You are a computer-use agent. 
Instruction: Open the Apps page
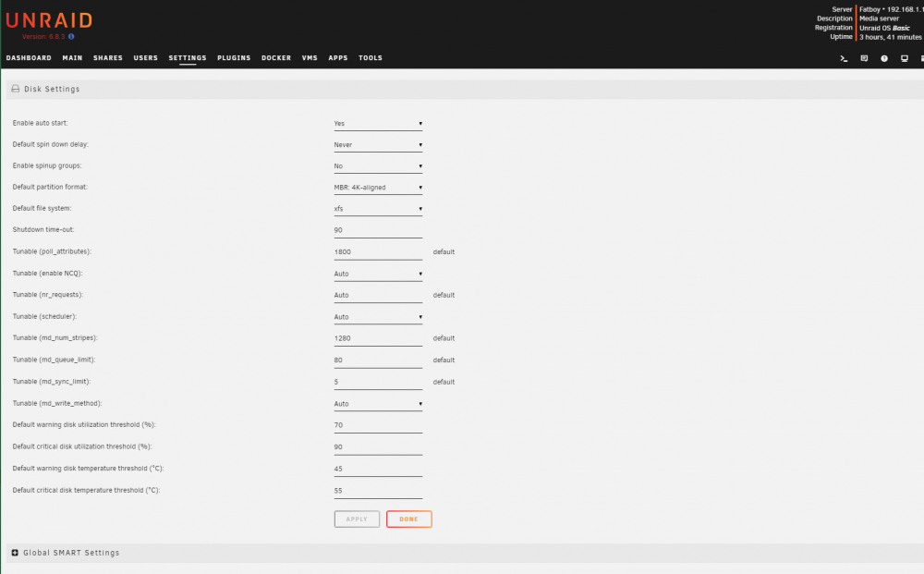click(x=338, y=57)
